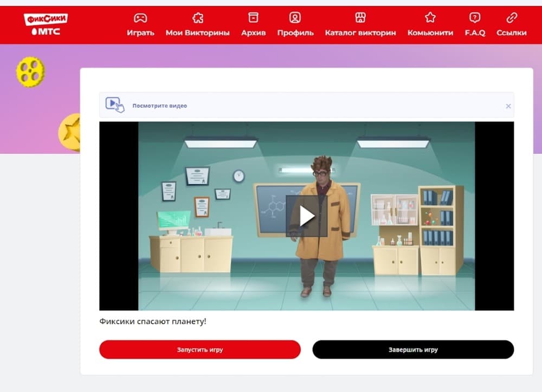Go to the Архив page
The image size is (542, 392).
(253, 33)
